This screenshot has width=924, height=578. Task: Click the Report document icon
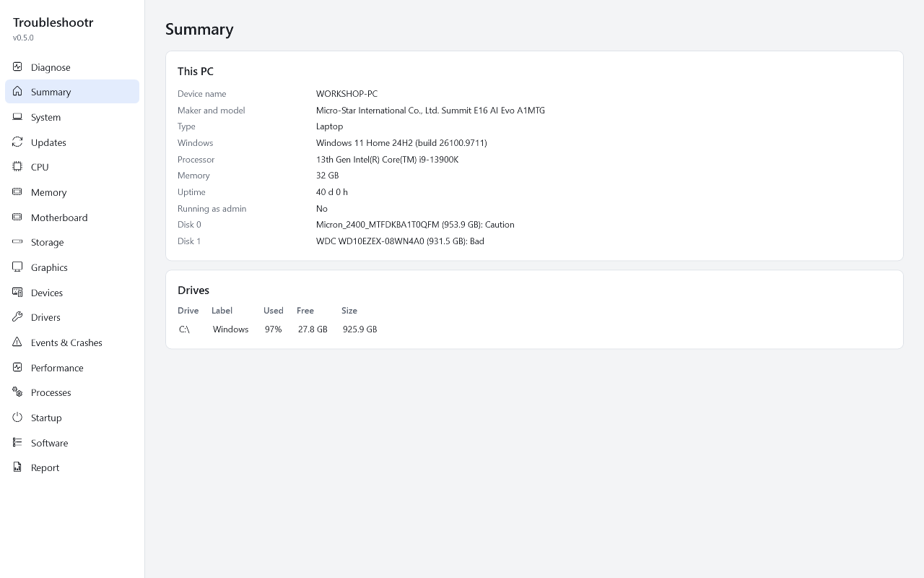point(17,467)
